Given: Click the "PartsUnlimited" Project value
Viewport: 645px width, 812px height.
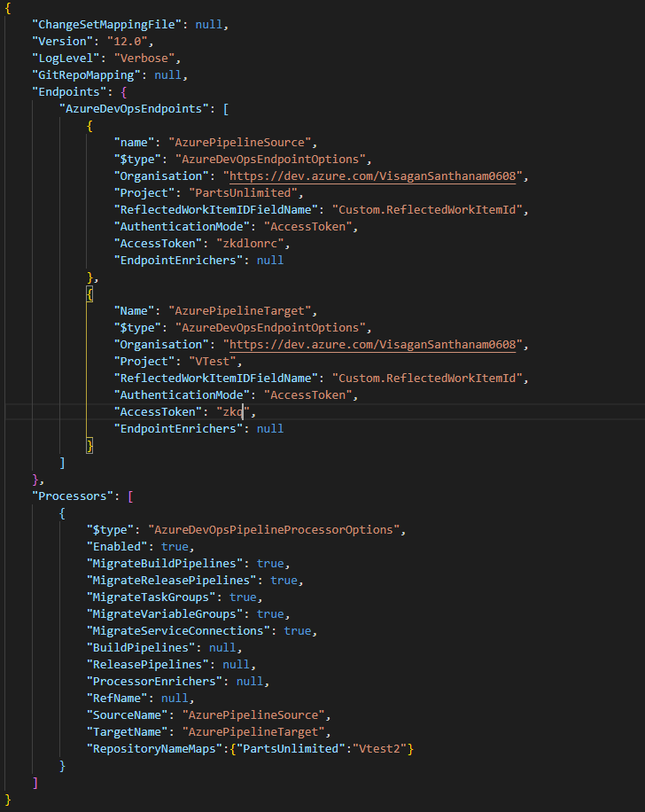Looking at the screenshot, I should (243, 192).
